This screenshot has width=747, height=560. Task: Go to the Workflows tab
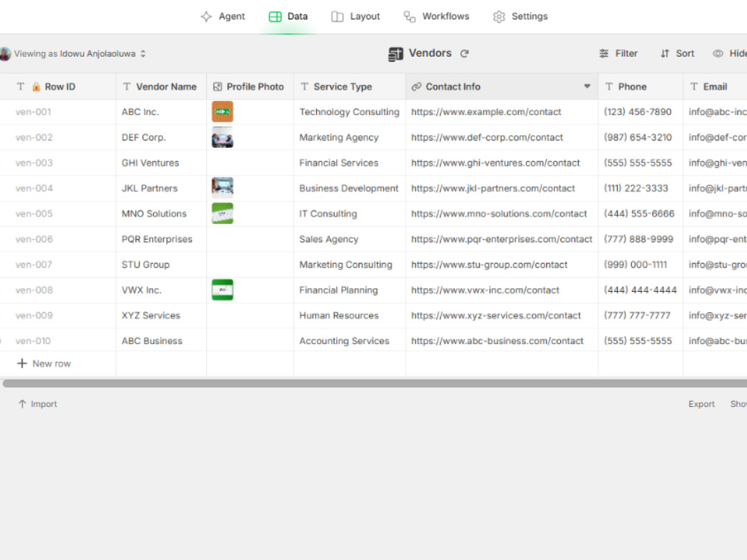[x=436, y=16]
